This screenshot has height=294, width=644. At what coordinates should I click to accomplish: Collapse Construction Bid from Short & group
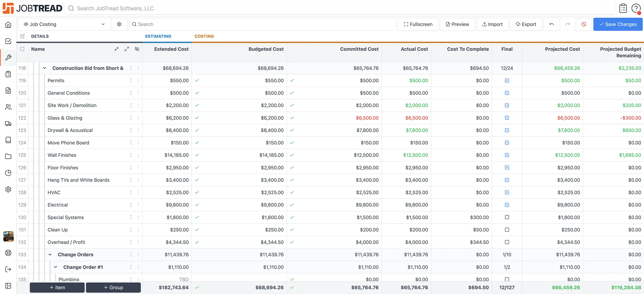45,68
